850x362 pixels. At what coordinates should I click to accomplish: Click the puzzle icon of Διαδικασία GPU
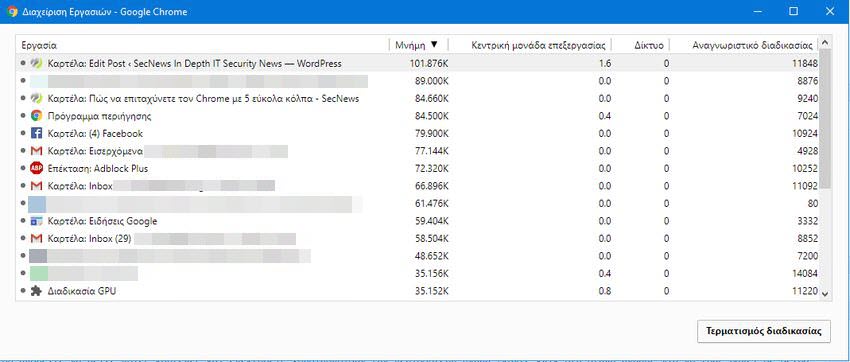(x=36, y=291)
